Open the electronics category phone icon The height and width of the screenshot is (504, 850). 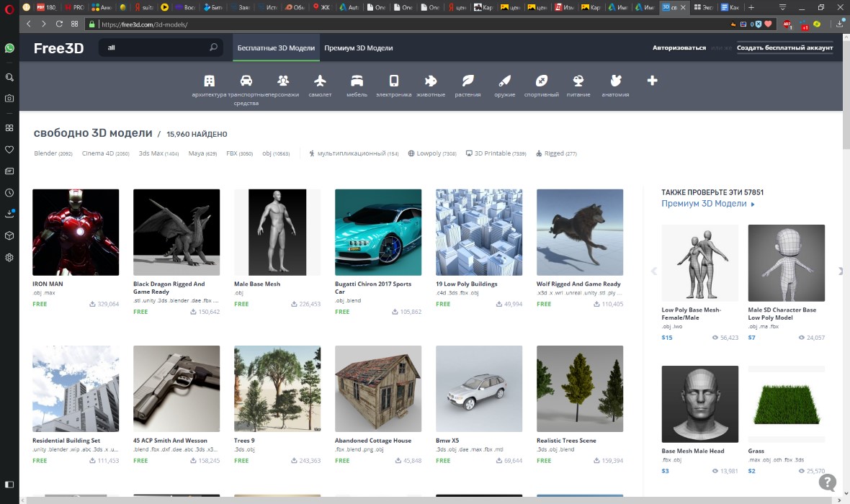pyautogui.click(x=394, y=81)
